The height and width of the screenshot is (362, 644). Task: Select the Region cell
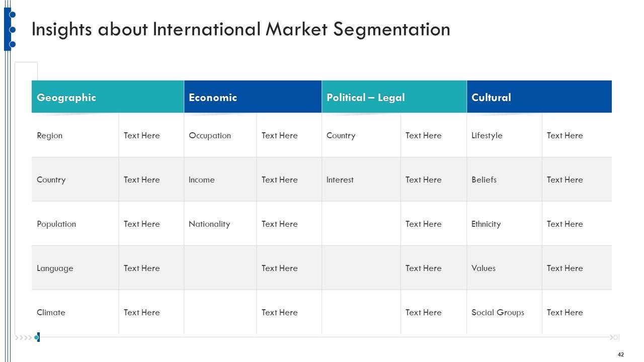(x=50, y=136)
